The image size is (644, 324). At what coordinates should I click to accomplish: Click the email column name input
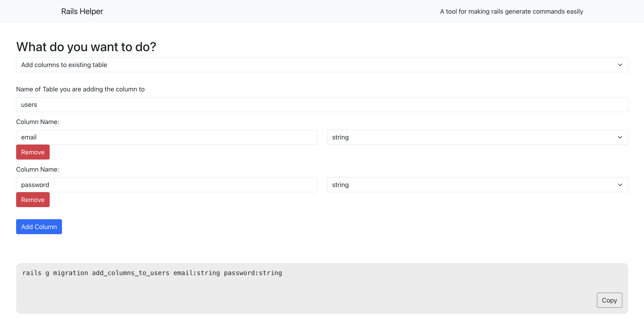[x=166, y=137]
